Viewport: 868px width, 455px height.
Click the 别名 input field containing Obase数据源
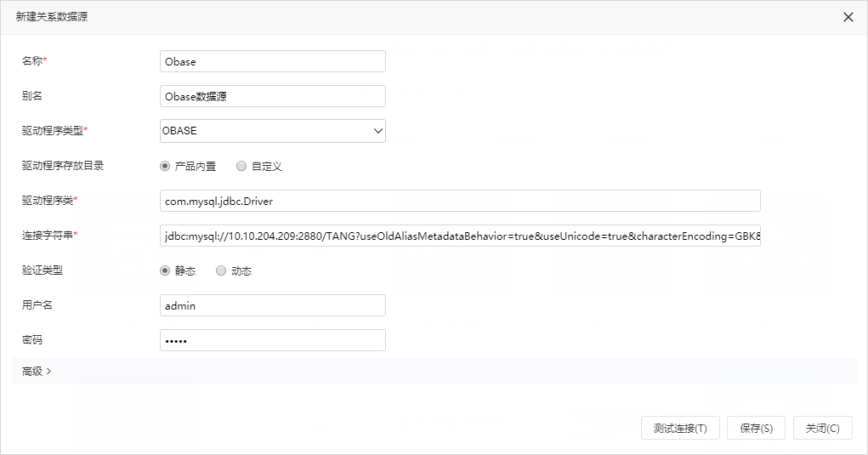point(272,96)
